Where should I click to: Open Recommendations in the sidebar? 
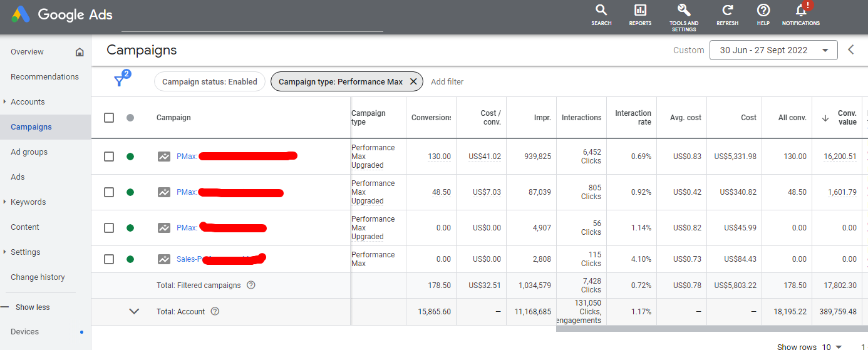[x=44, y=77]
